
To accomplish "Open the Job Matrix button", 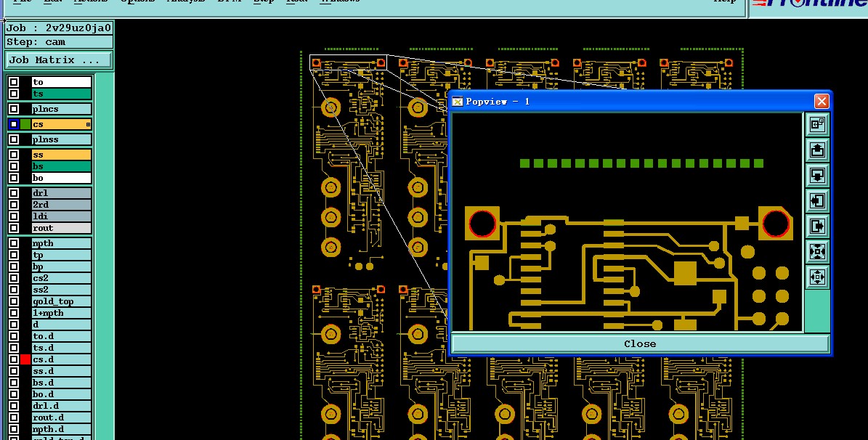I will click(x=58, y=60).
